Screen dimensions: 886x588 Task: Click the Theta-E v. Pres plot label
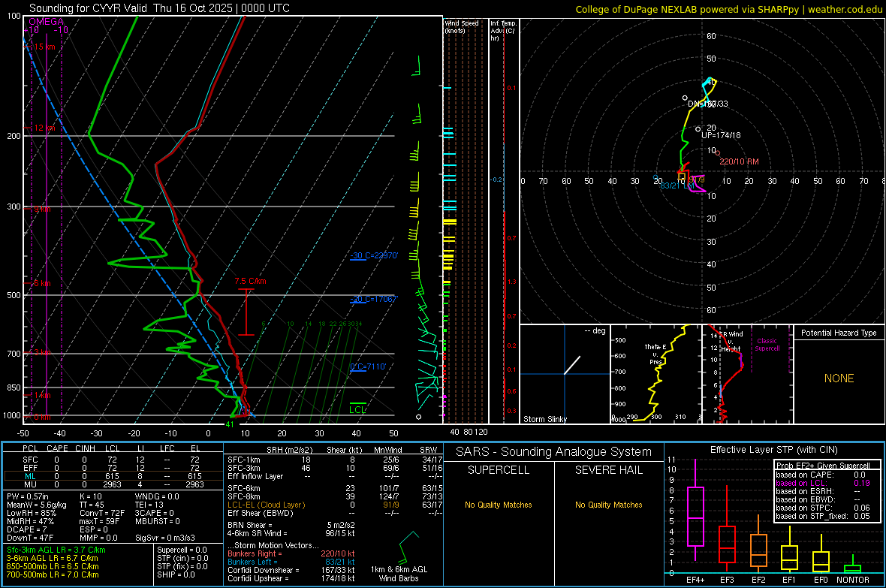tap(655, 354)
